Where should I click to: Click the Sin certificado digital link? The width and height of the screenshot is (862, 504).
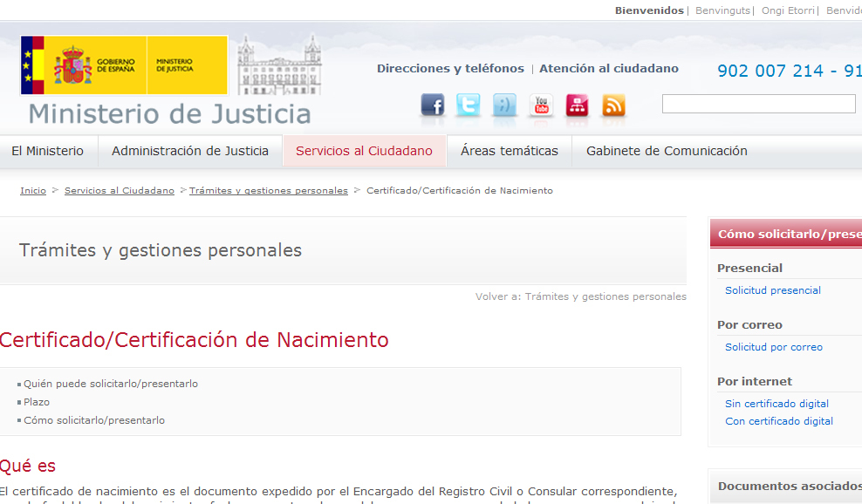777,404
